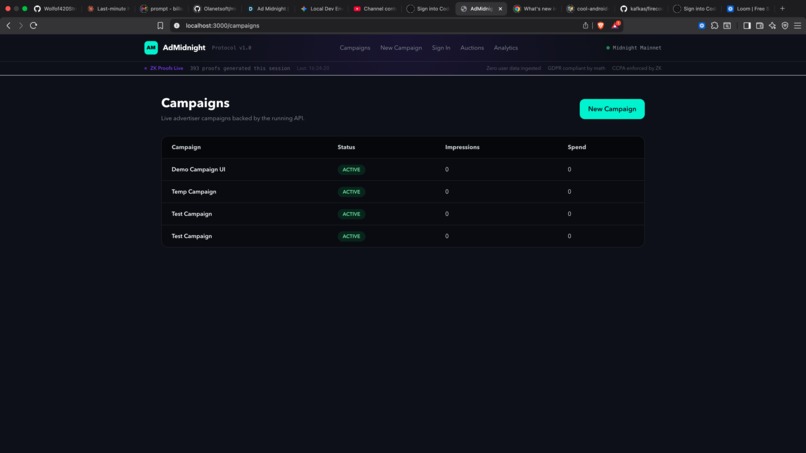806x453 pixels.
Task: Click the Campaigns page heading
Action: click(195, 103)
